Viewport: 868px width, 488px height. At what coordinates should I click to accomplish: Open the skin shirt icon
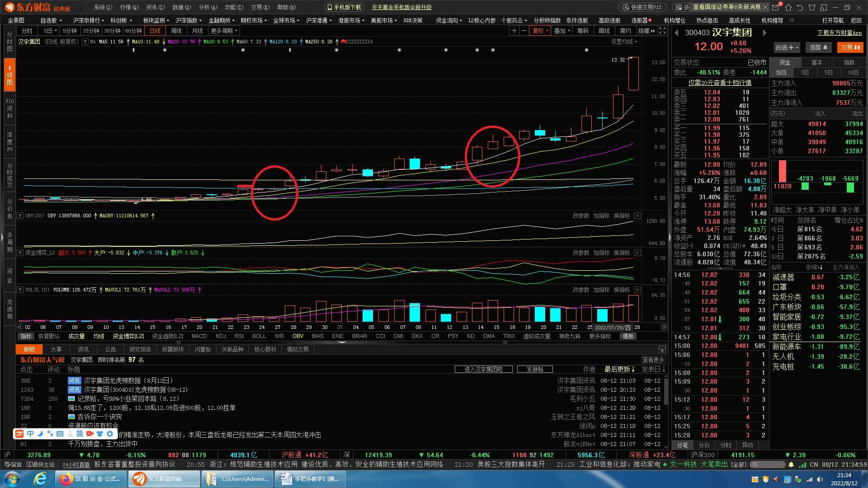[x=812, y=7]
